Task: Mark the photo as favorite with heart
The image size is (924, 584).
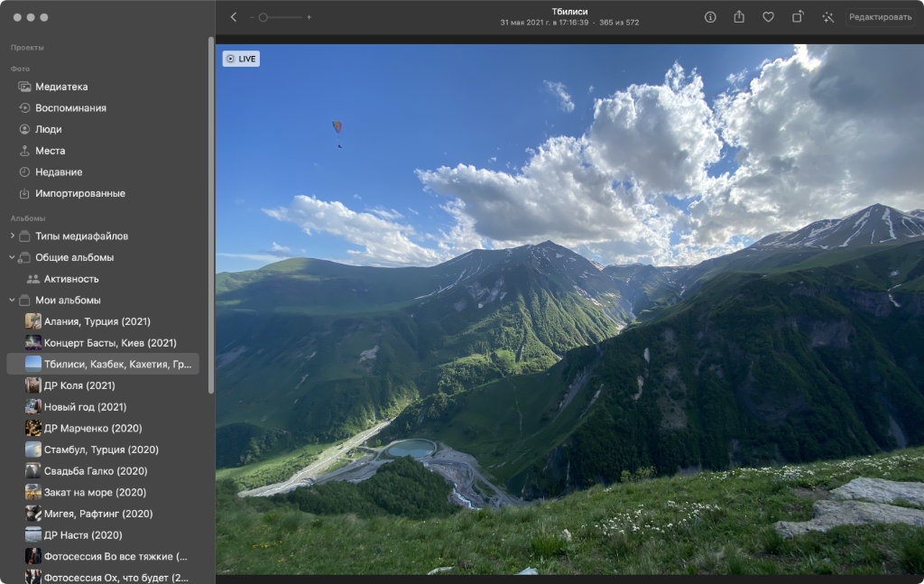Action: pos(768,17)
